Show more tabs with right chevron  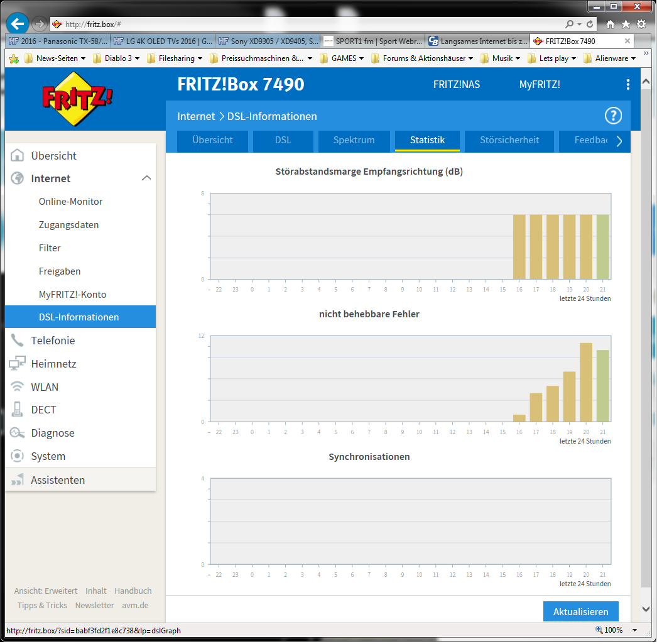pyautogui.click(x=619, y=141)
